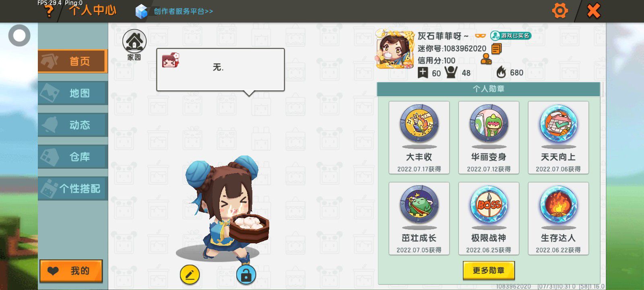This screenshot has width=644, height=290.
Task: Click the player avatar portrait
Action: click(395, 49)
